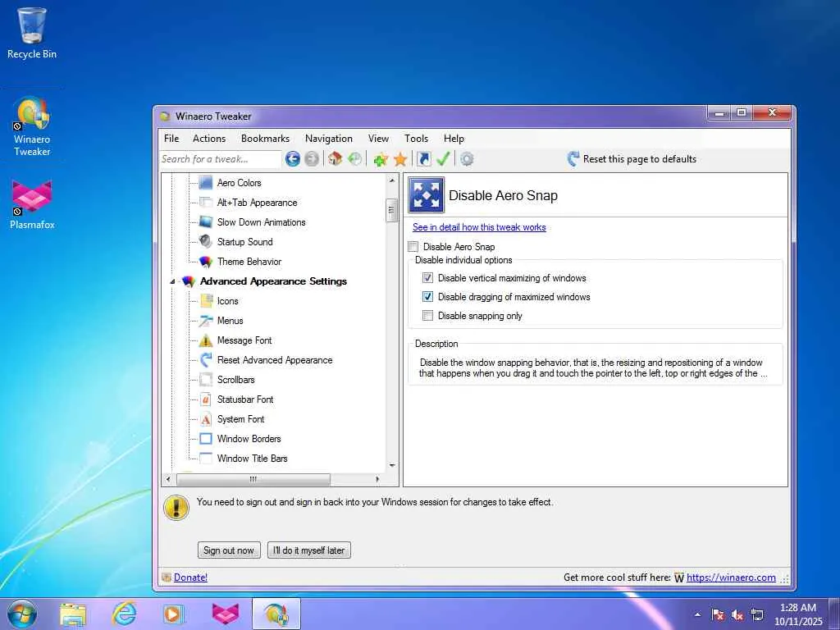840x630 pixels.
Task: Click the Message Font warning icon
Action: [x=206, y=340]
